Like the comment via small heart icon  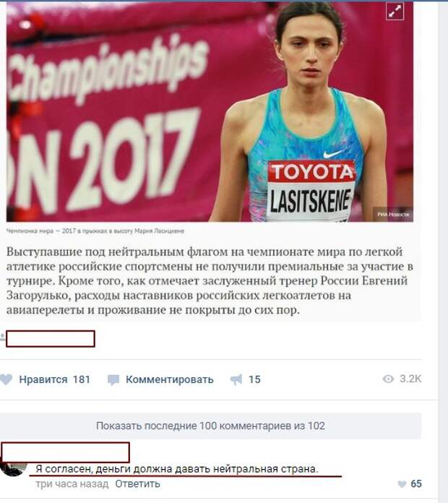coord(402,484)
